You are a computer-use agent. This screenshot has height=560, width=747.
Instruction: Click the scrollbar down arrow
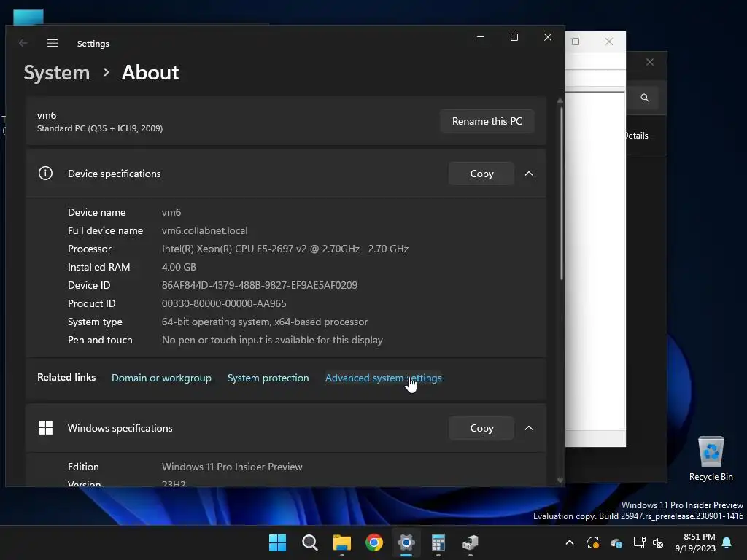click(560, 481)
